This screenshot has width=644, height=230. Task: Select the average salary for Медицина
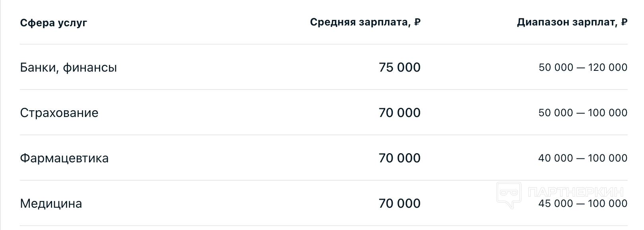coord(400,203)
